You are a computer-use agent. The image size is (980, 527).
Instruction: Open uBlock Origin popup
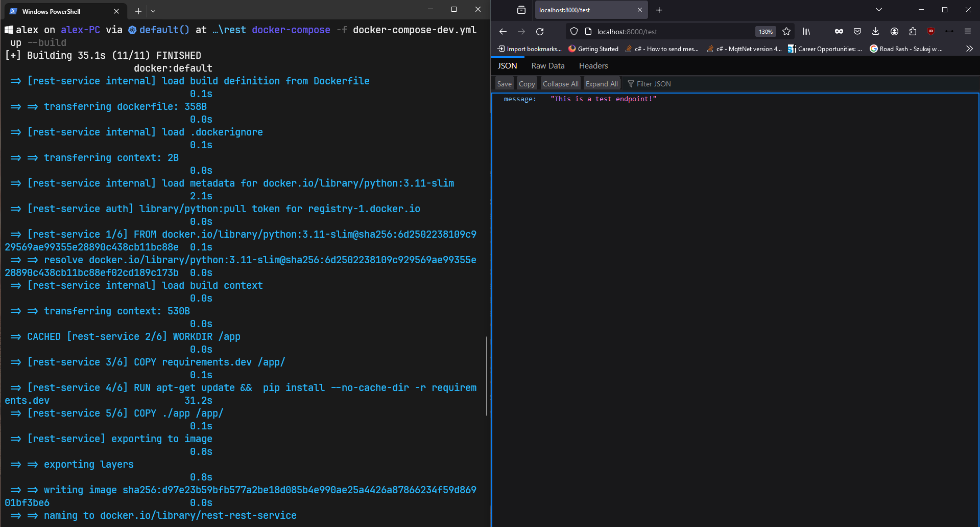pyautogui.click(x=931, y=31)
